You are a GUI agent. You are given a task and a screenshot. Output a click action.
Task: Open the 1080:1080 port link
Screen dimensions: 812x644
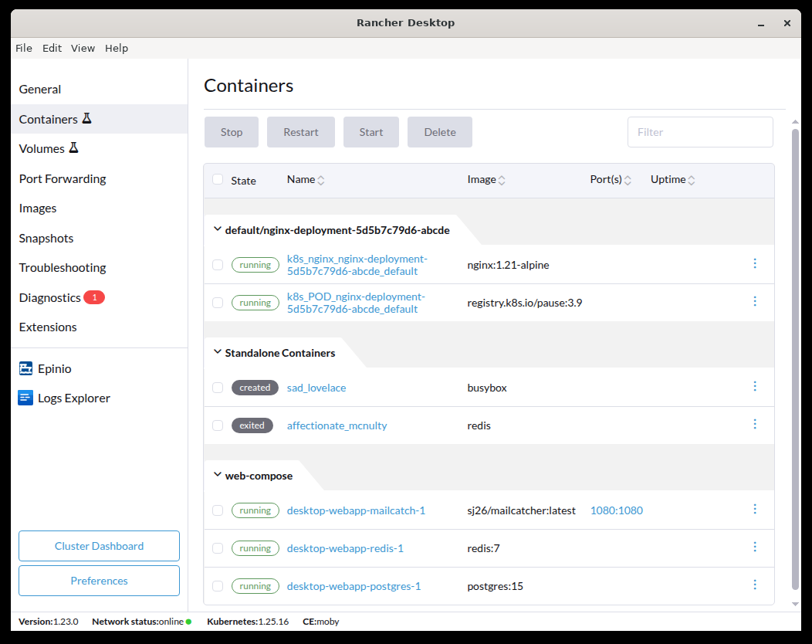[x=616, y=510]
